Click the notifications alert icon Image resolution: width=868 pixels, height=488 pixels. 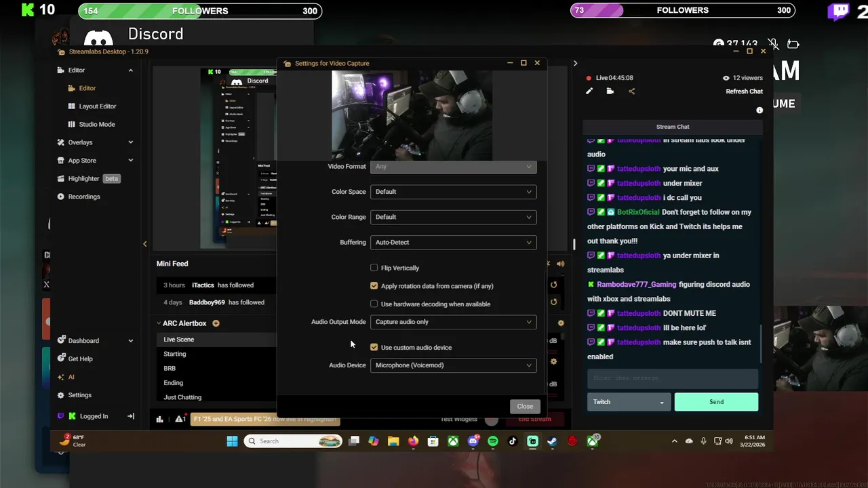[x=180, y=420]
